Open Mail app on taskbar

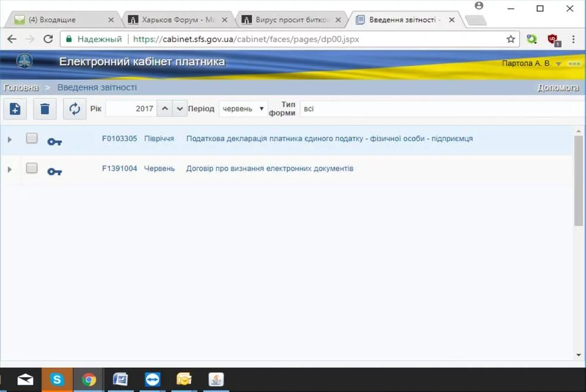[x=25, y=380]
